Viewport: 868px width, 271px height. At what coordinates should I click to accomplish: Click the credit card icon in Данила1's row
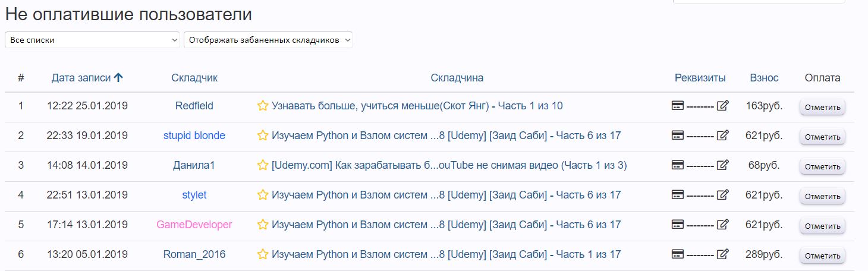click(x=677, y=165)
